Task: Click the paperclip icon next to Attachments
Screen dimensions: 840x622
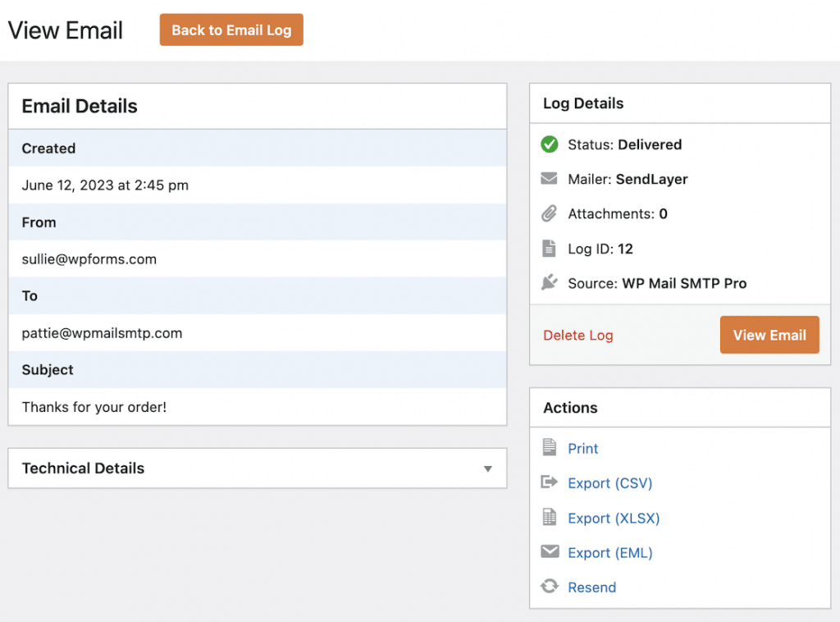Action: [550, 213]
